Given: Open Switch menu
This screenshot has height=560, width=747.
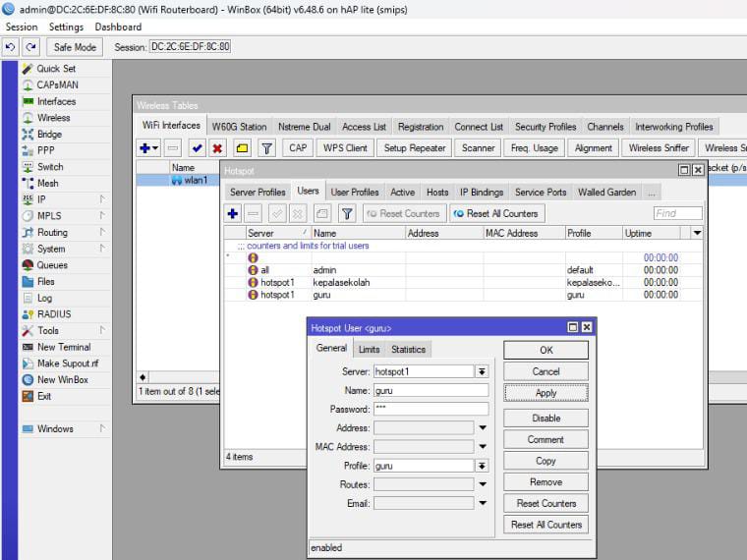Looking at the screenshot, I should 50,167.
